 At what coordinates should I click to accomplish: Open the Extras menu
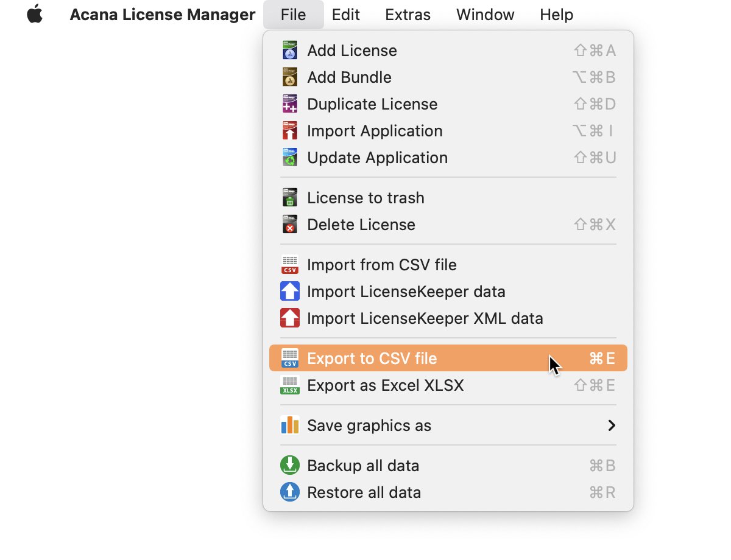coord(408,15)
